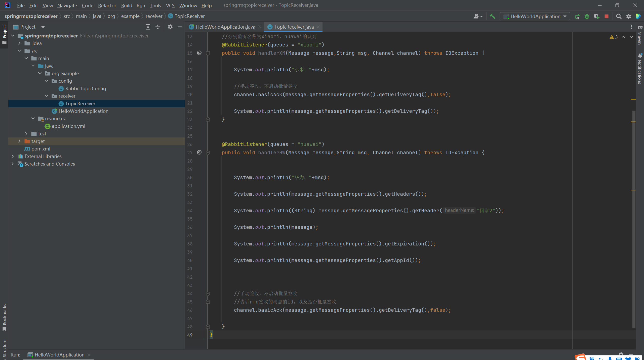Open the HelloWorldApplication run configuration dropdown
644x360 pixels.
[x=535, y=17]
